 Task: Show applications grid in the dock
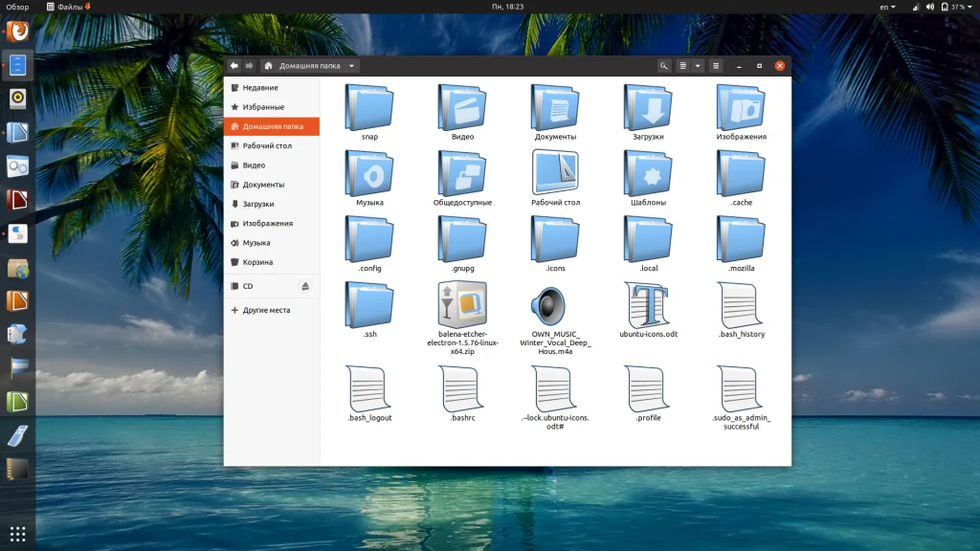(18, 533)
